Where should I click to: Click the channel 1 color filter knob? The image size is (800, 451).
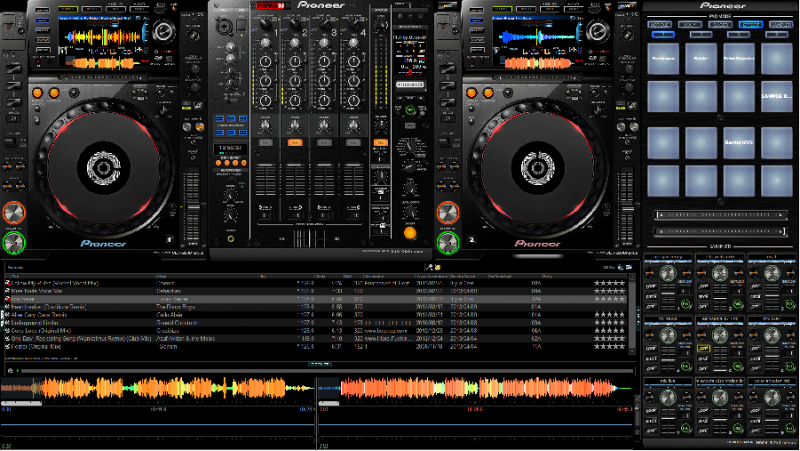(x=265, y=124)
